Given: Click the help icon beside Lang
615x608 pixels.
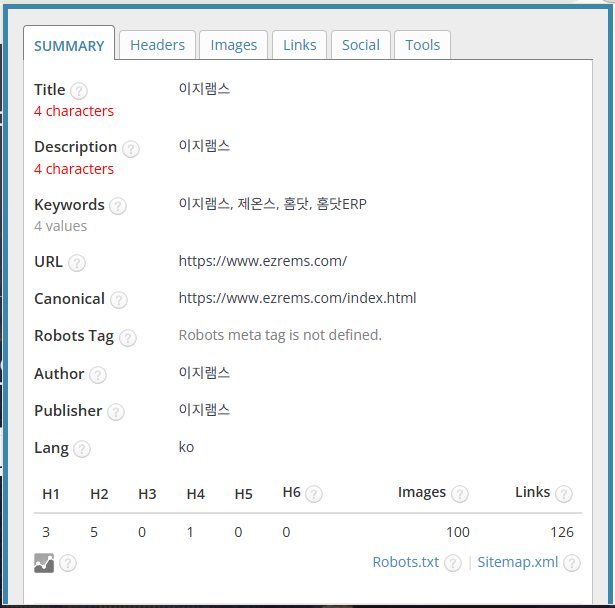Looking at the screenshot, I should 82,449.
